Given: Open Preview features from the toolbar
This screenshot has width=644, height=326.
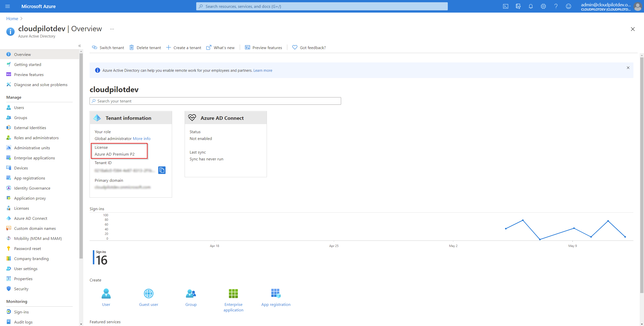Looking at the screenshot, I should point(263,48).
